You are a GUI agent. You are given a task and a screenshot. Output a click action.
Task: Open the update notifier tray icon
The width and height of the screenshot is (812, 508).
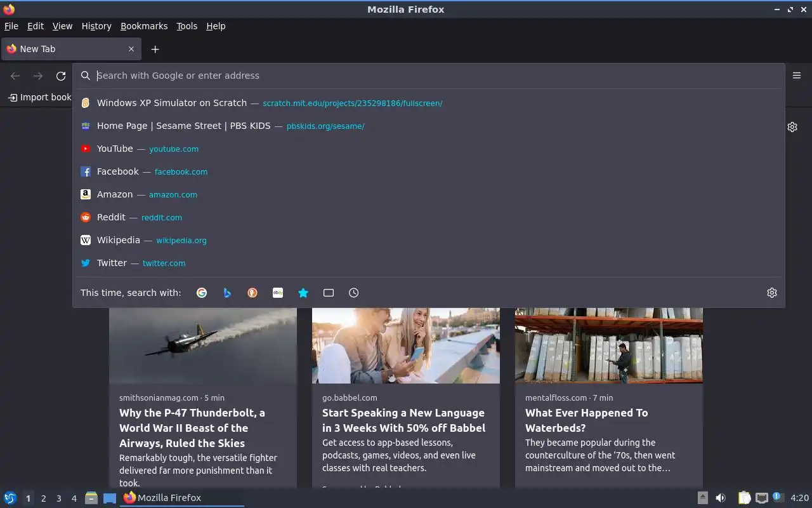(x=778, y=497)
